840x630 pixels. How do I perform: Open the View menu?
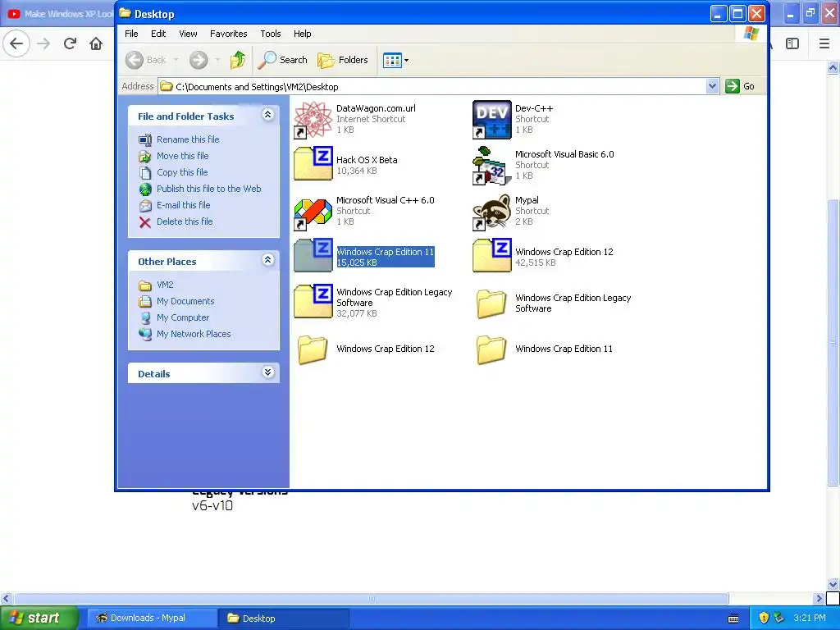(x=188, y=34)
